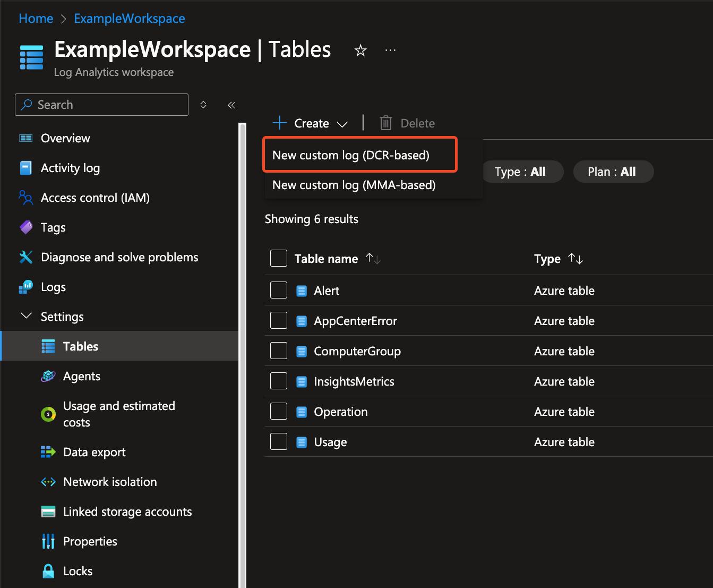Open Access control (IAM) menu item
This screenshot has width=713, height=588.
coord(96,198)
